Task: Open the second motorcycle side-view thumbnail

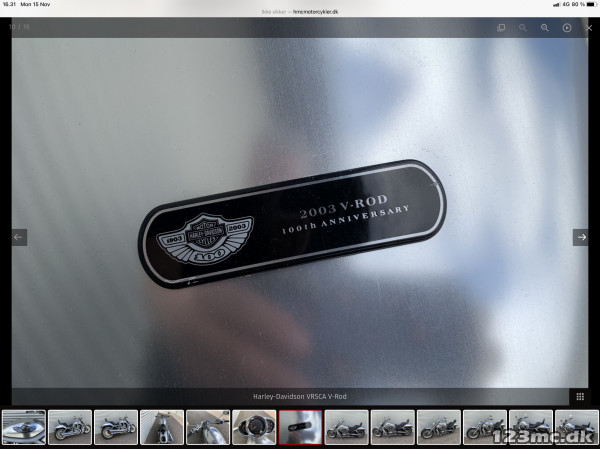Action: [x=69, y=427]
